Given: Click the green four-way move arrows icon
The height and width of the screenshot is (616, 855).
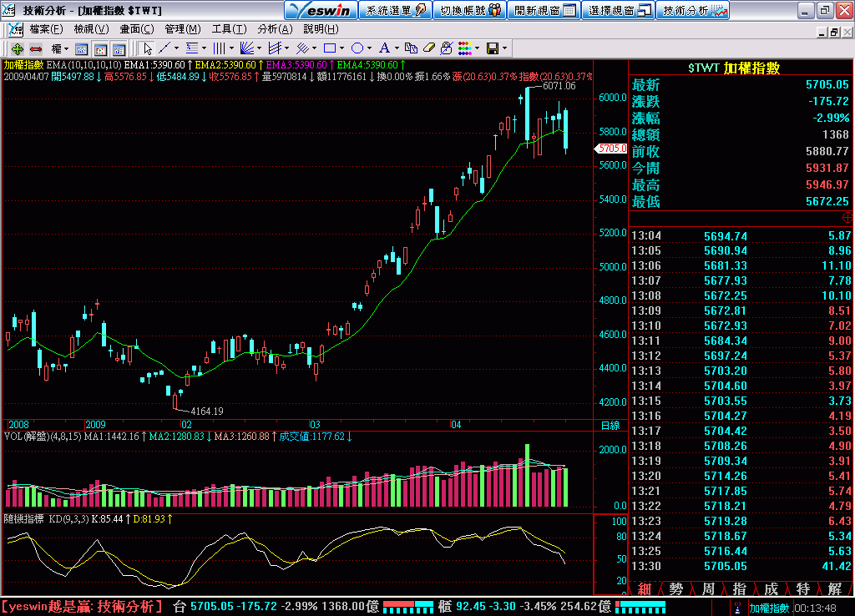Looking at the screenshot, I should tap(17, 49).
